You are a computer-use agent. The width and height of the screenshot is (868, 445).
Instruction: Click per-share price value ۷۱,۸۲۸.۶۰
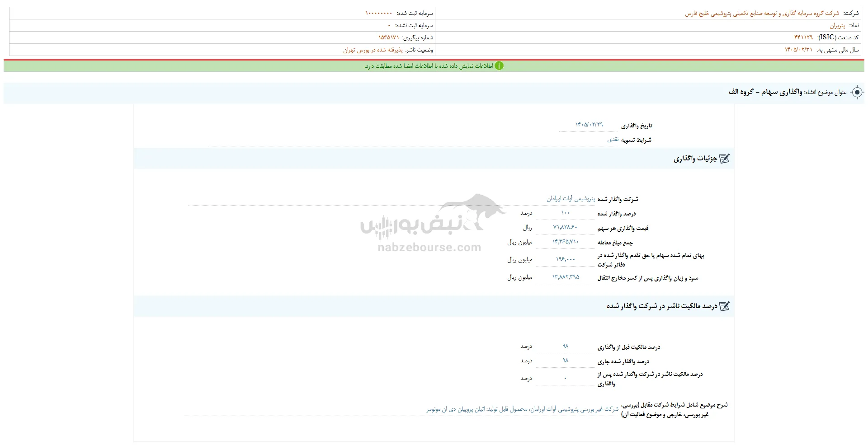(x=565, y=227)
